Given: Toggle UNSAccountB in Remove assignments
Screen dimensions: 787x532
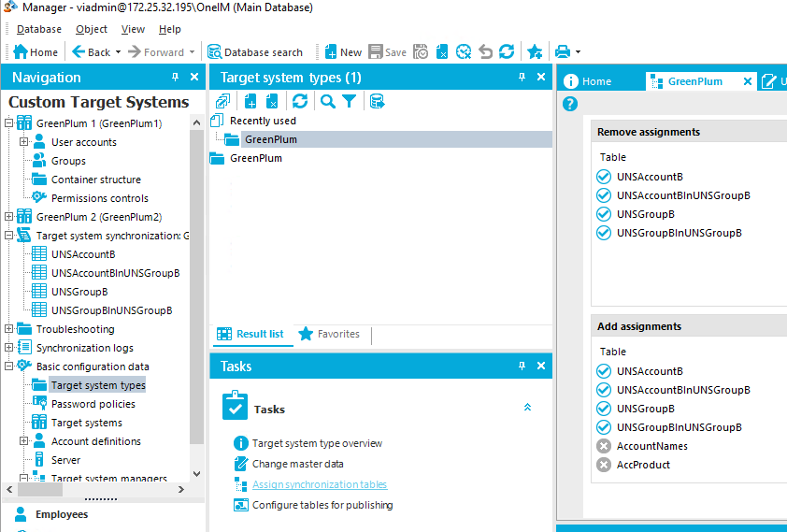Looking at the screenshot, I should (604, 177).
